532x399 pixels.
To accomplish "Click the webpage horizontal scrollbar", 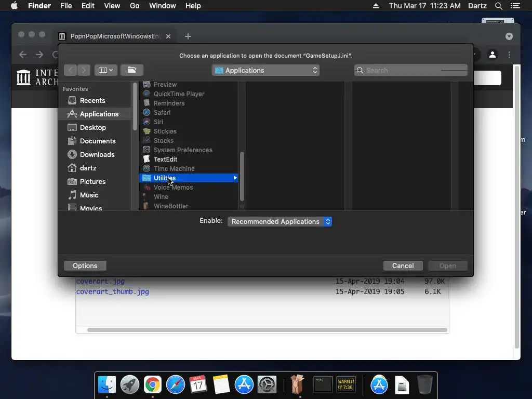I will click(267, 330).
